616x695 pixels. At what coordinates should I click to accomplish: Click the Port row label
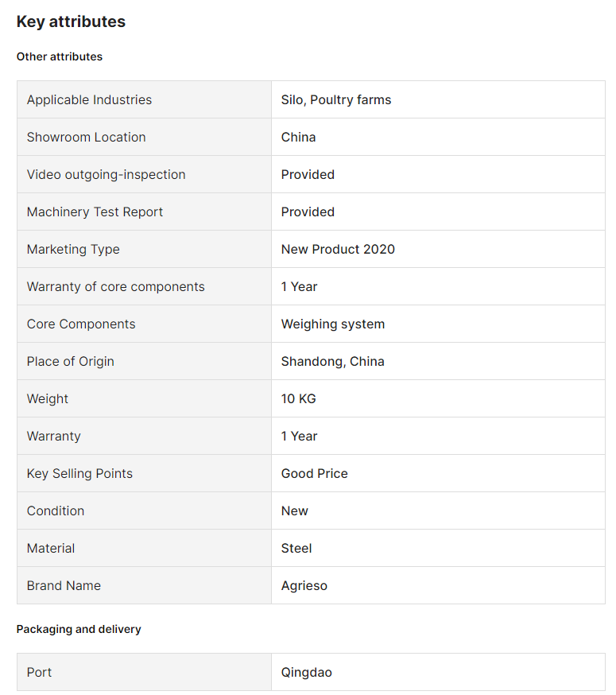(39, 673)
